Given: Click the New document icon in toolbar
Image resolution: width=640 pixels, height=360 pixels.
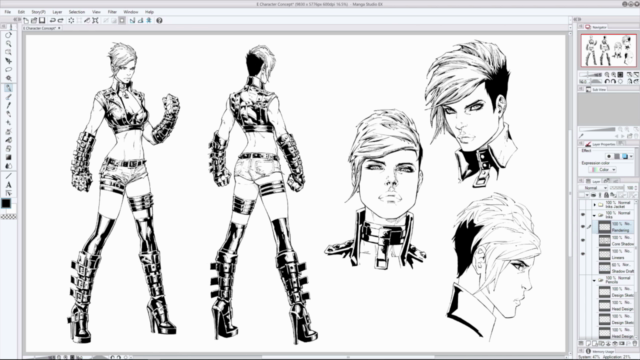Looking at the screenshot, I should coord(26,20).
